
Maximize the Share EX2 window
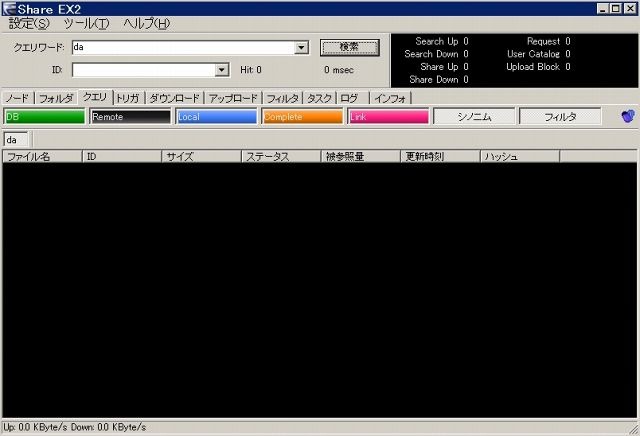tap(616, 9)
